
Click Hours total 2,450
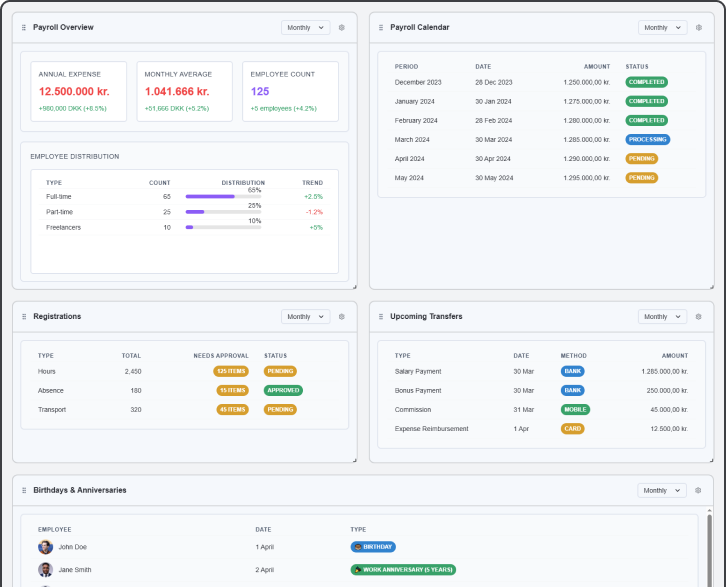[133, 372]
